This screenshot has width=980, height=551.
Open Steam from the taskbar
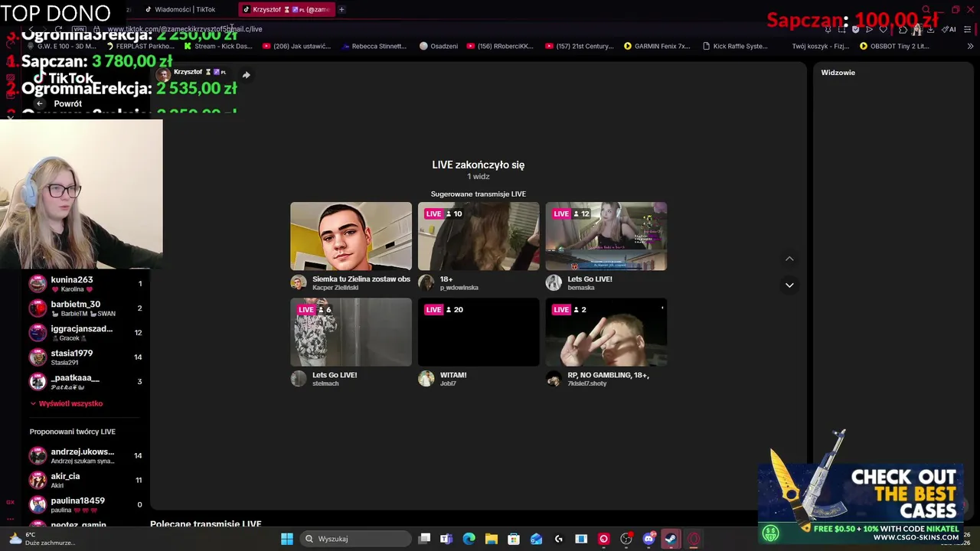(671, 539)
